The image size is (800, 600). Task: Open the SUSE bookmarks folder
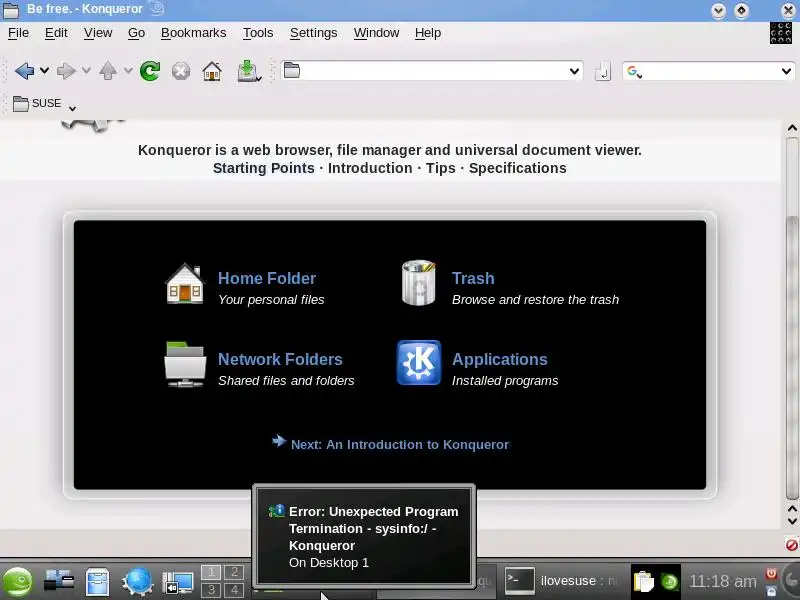click(x=37, y=104)
